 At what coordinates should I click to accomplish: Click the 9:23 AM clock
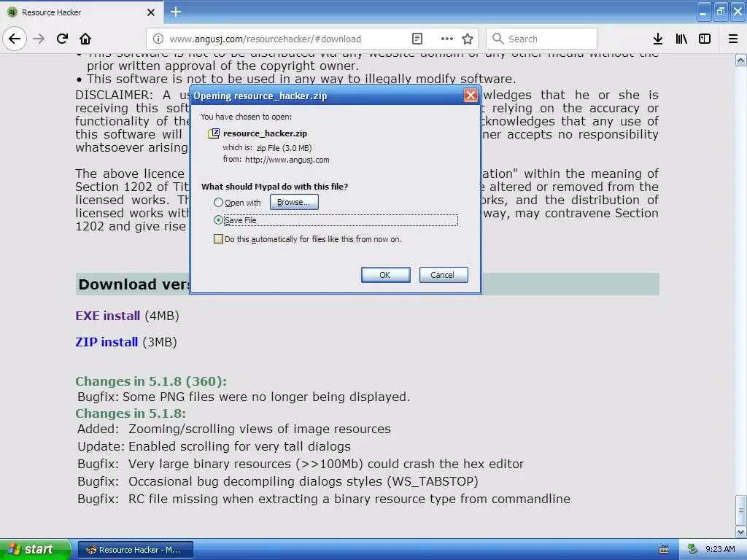720,549
